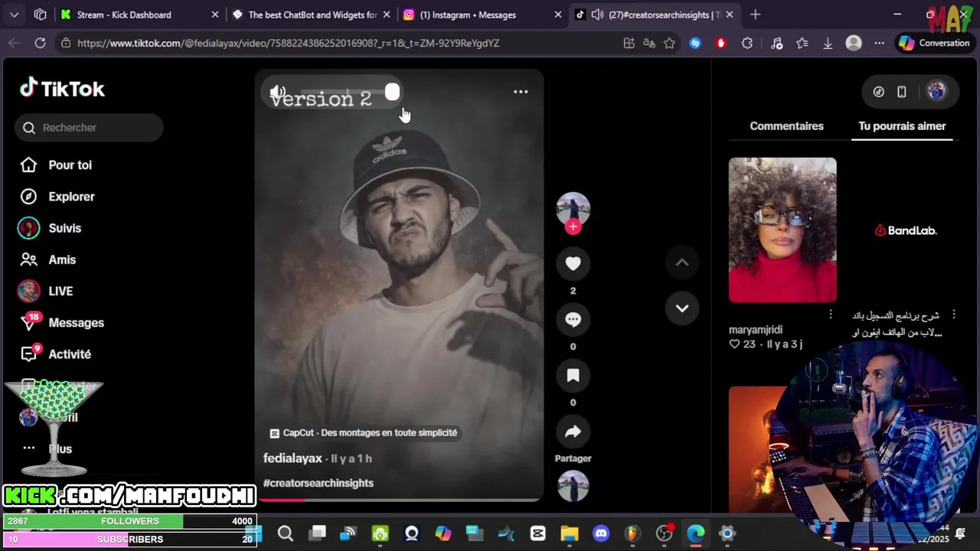Click the phone app icon in header
The image size is (980, 551).
pos(902,92)
